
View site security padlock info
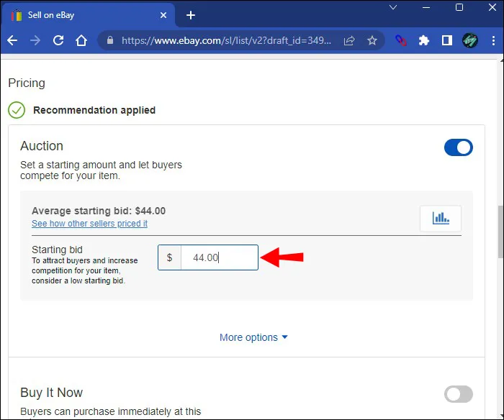[110, 40]
